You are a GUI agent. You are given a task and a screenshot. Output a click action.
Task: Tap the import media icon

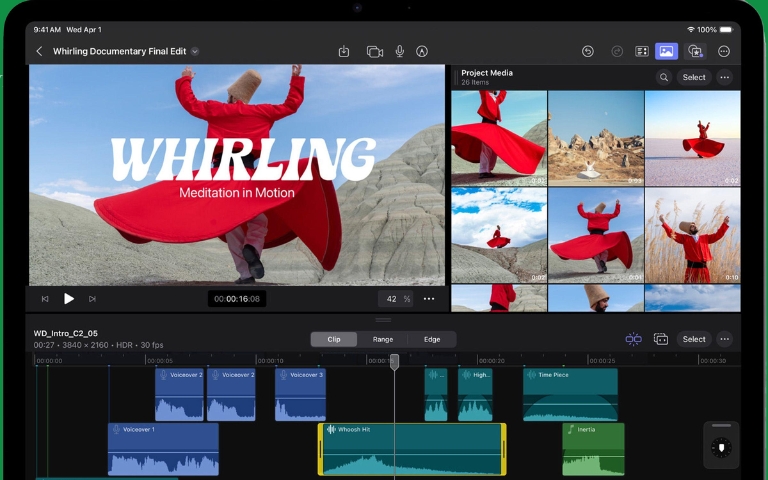point(344,51)
